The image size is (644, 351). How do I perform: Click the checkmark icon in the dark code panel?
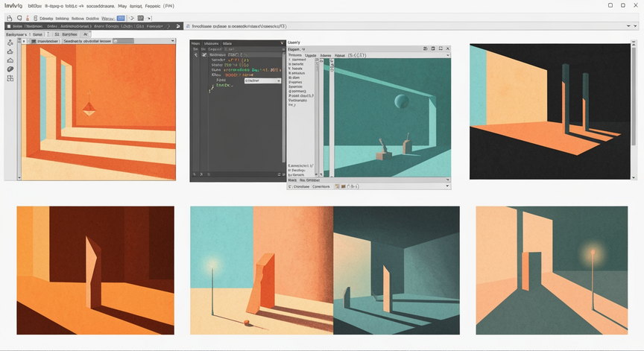(x=203, y=54)
